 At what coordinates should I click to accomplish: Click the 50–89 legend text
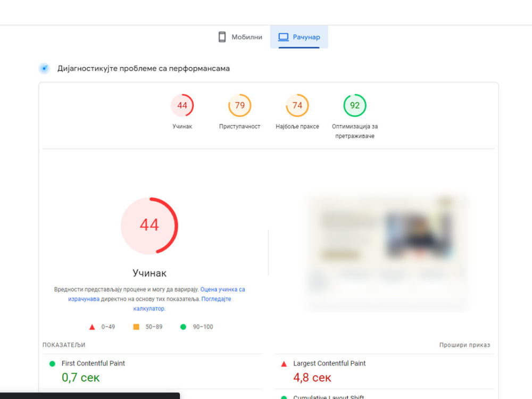tap(154, 327)
